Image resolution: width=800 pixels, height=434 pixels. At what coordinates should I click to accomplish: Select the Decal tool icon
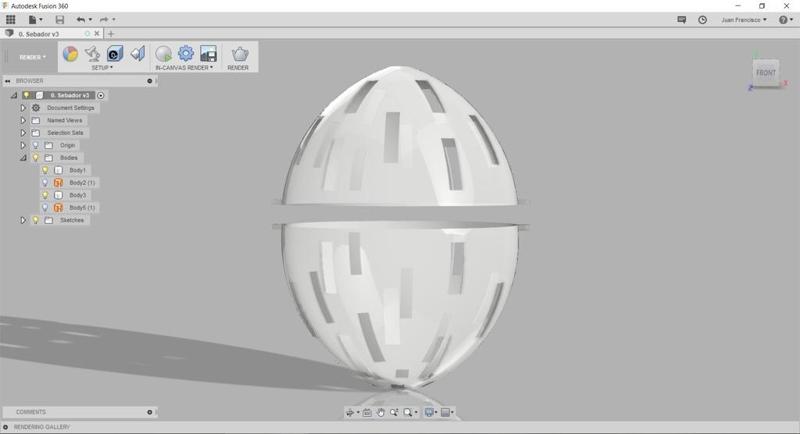115,54
